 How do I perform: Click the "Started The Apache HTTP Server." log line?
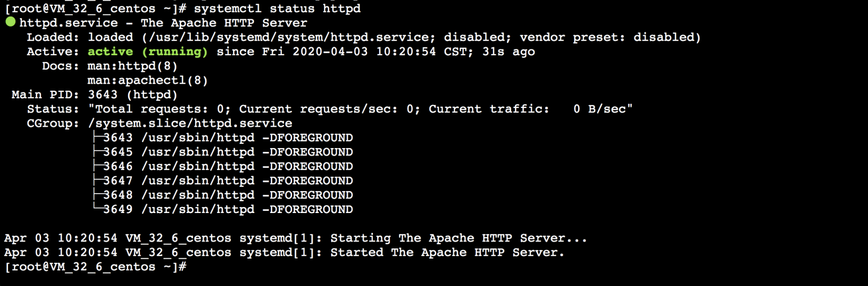[447, 253]
